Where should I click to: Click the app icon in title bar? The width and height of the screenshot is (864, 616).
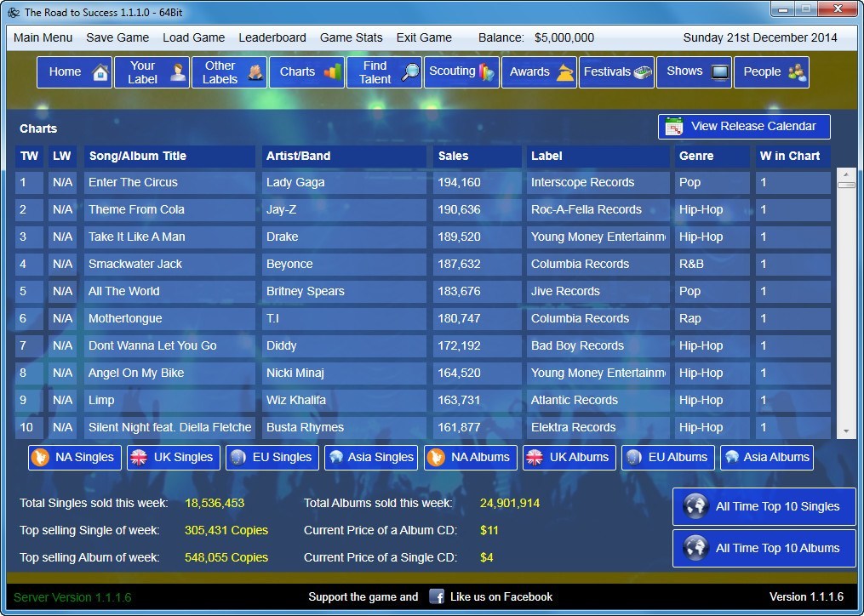14,12
